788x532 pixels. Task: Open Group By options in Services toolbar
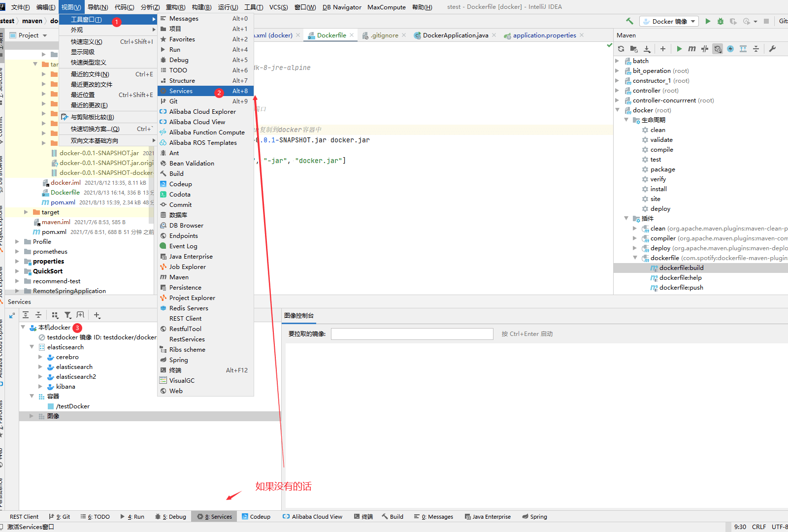(55, 315)
